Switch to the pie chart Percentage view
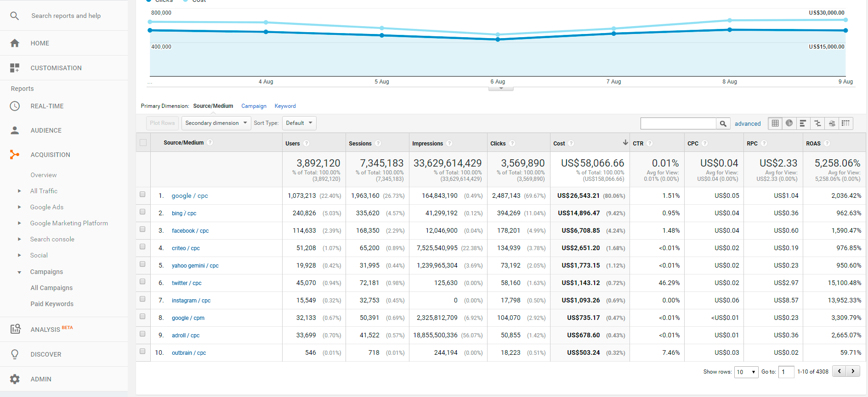868x397 pixels. 789,123
